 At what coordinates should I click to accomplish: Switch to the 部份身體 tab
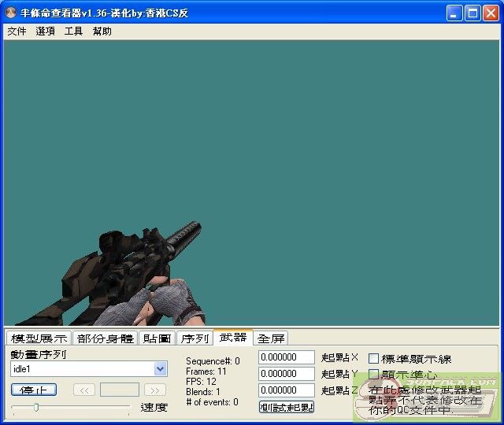(x=105, y=338)
